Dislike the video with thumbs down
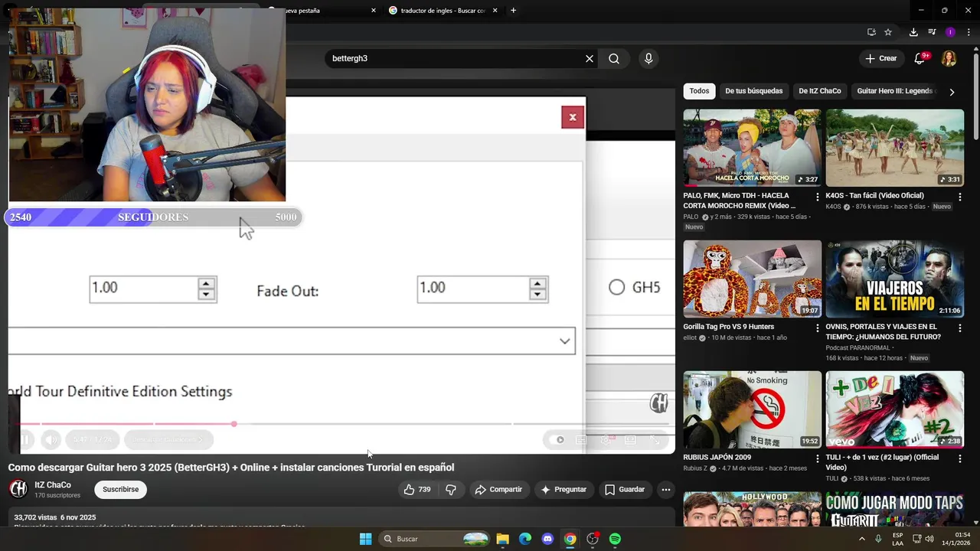The width and height of the screenshot is (980, 551). click(x=451, y=490)
